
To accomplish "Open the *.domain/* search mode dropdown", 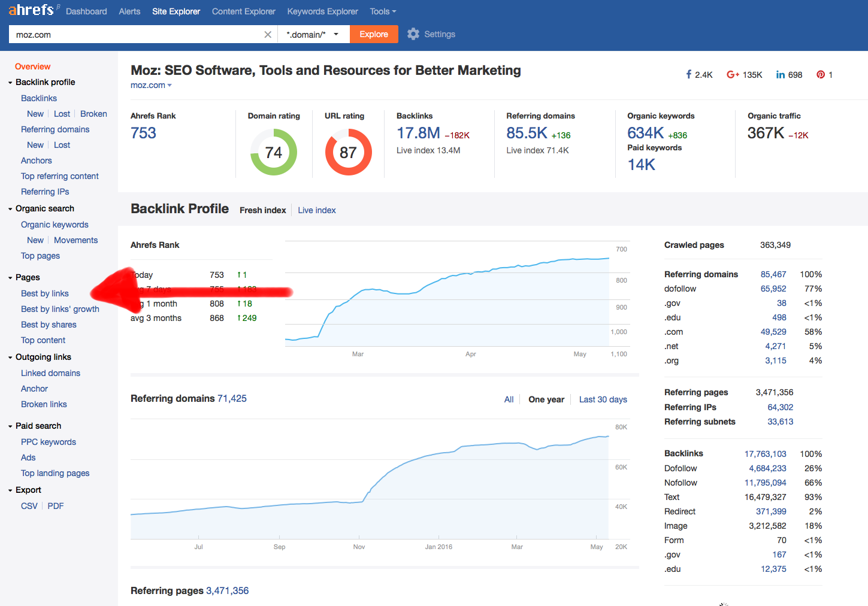I will click(313, 34).
